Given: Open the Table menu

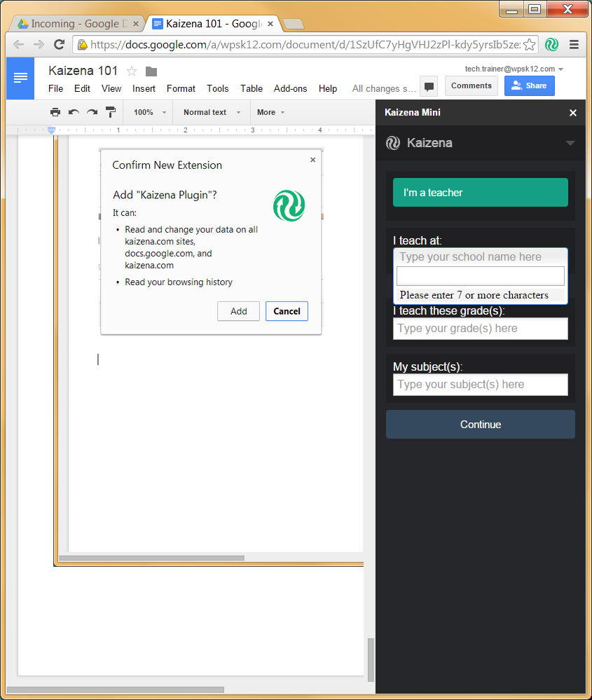Looking at the screenshot, I should (x=252, y=89).
